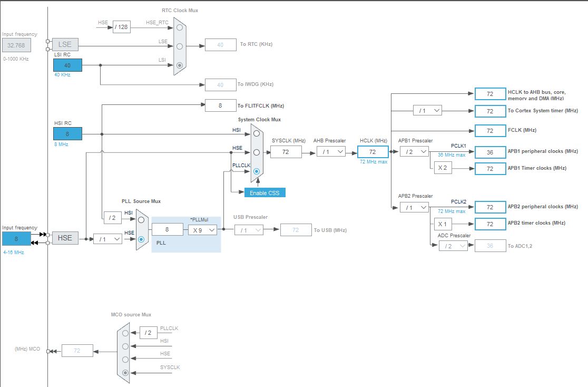Click the To USB (MHz) value box

tap(296, 230)
